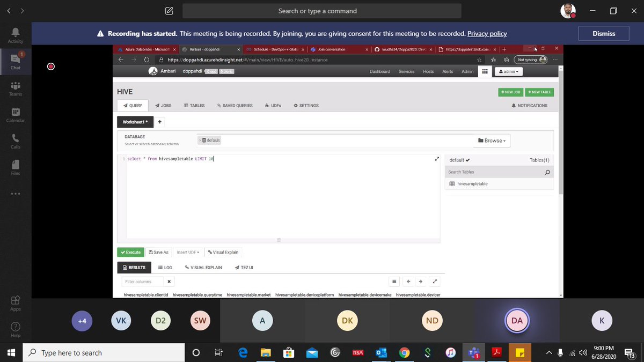Execute the Hive query

(x=130, y=252)
